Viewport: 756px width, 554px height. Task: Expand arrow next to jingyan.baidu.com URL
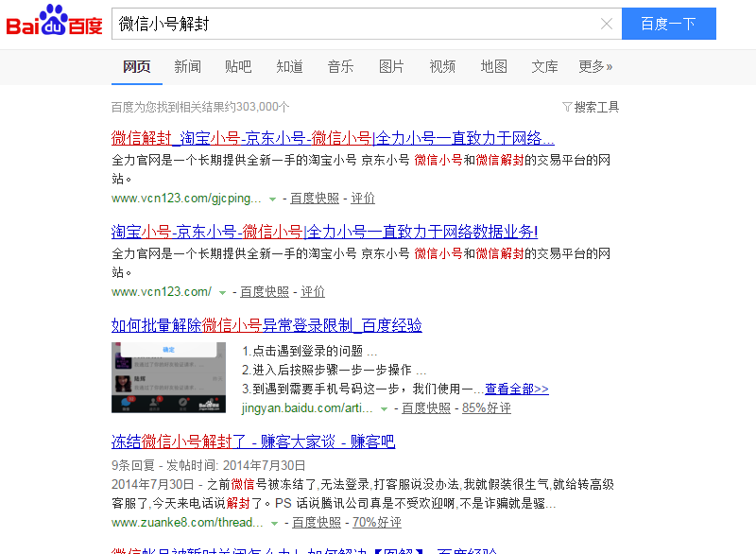click(x=384, y=409)
